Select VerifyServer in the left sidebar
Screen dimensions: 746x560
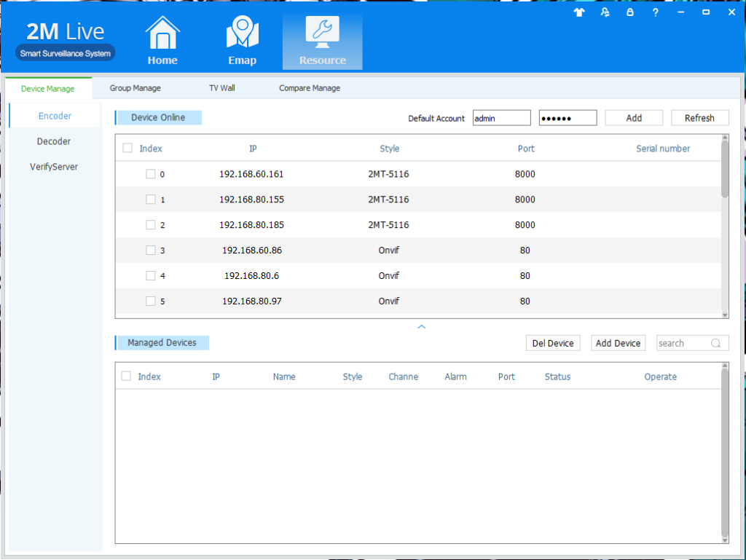(x=53, y=167)
